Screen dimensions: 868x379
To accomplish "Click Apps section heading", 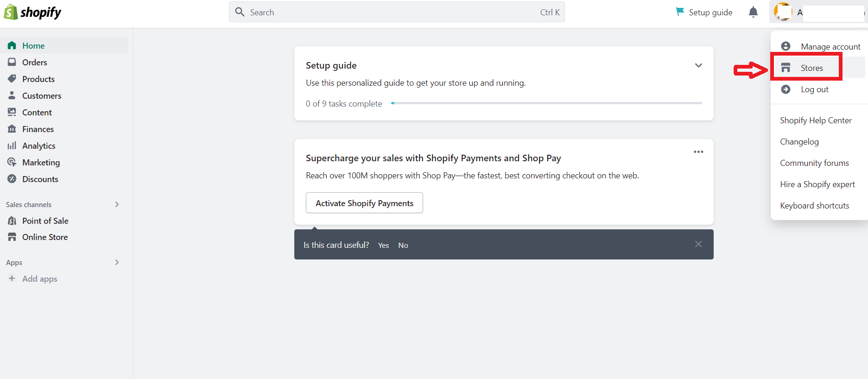I will (x=14, y=262).
